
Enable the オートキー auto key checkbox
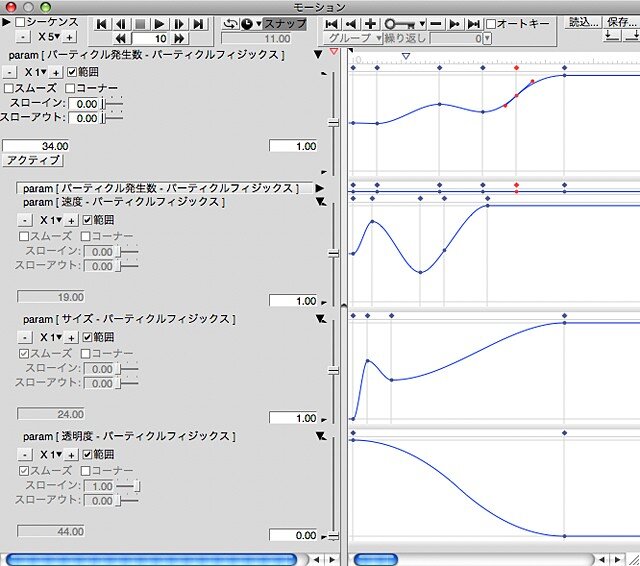coord(491,24)
